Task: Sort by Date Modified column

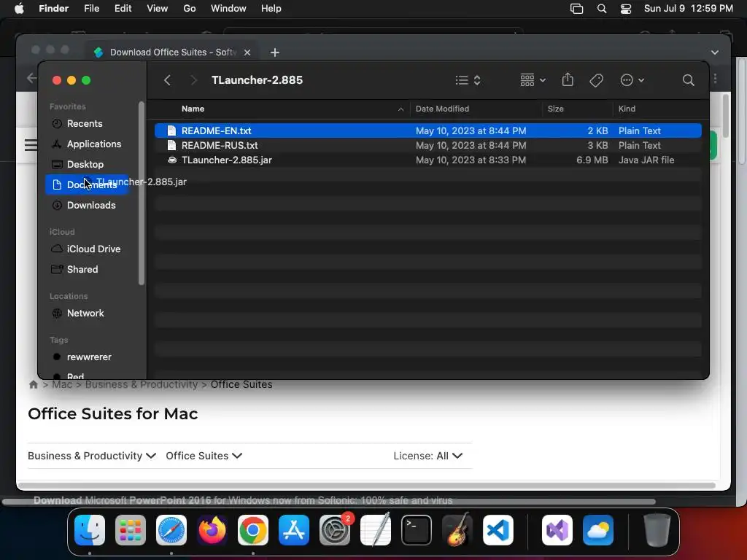Action: (x=442, y=109)
